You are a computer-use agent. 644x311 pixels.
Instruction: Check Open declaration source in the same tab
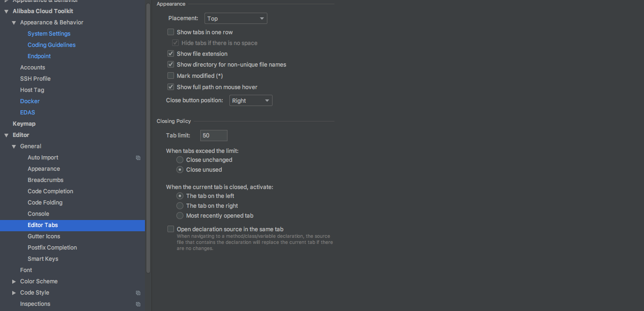(171, 229)
